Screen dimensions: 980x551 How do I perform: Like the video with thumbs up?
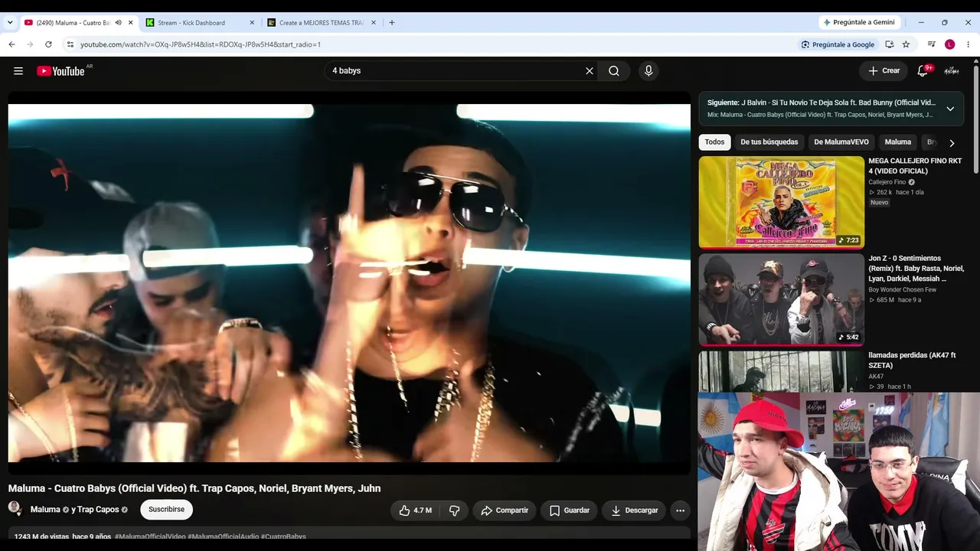pos(414,510)
